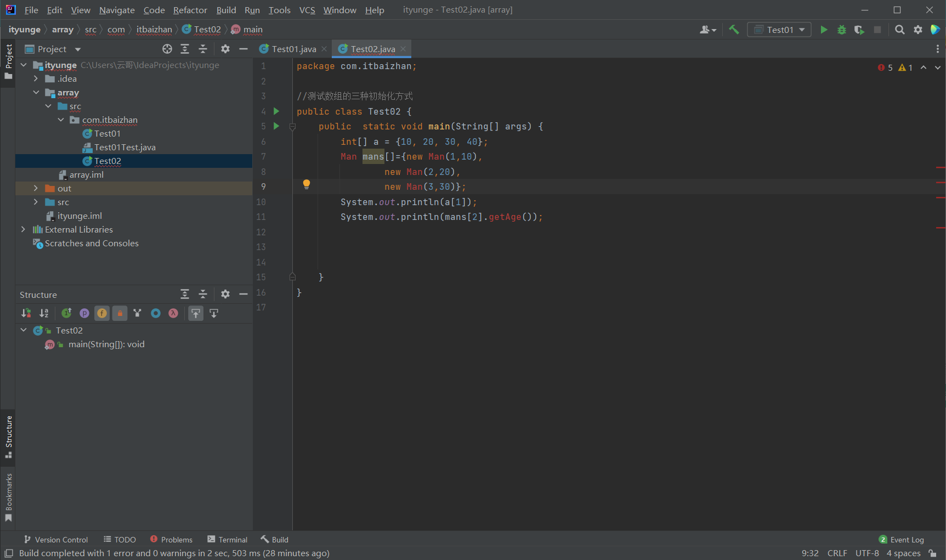This screenshot has width=946, height=560.
Task: Toggle Show Anonymous Classes blue circle
Action: coord(156,313)
